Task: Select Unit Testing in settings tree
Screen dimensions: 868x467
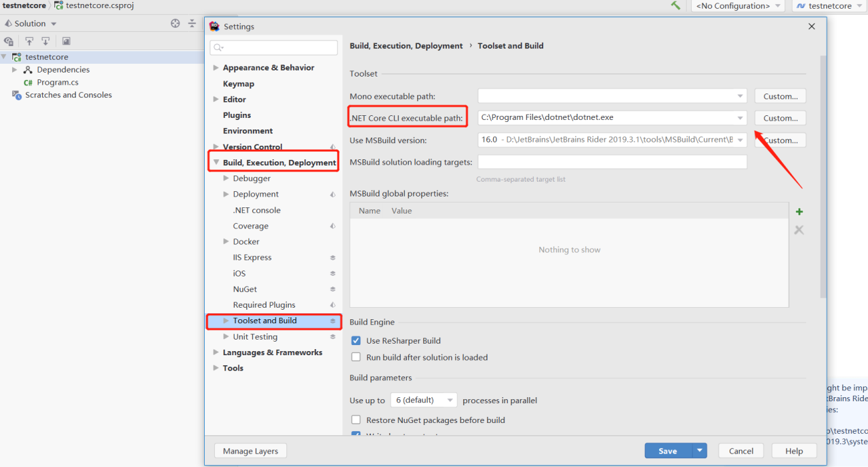Action: coord(256,336)
